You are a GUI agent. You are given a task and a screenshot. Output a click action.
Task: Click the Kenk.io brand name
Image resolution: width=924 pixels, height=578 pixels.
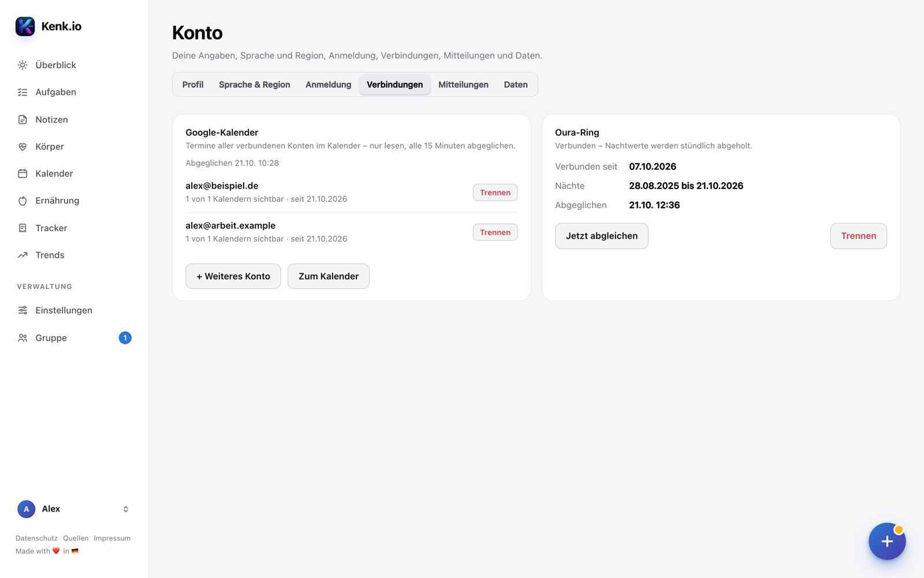(61, 27)
